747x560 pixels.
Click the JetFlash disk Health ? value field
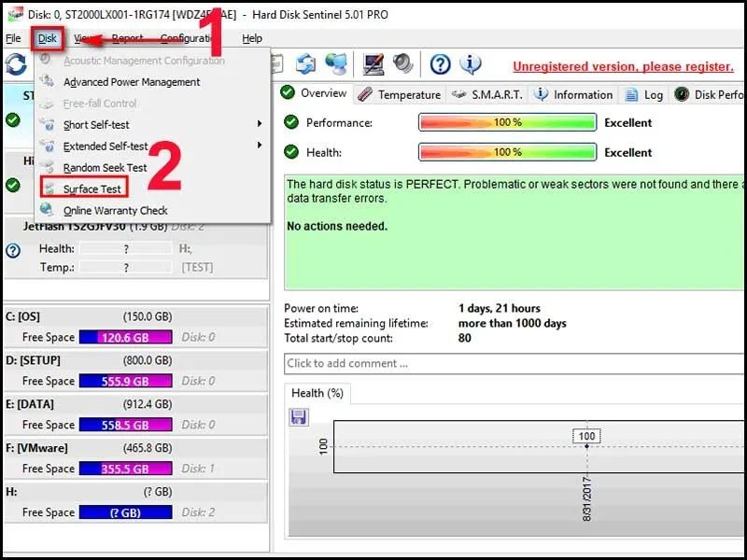coord(126,248)
